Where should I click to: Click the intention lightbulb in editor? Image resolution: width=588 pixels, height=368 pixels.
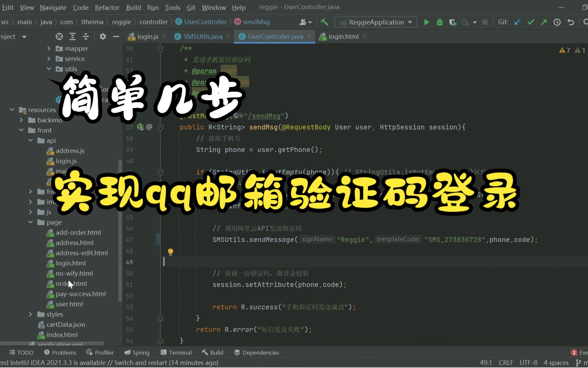[x=170, y=252]
